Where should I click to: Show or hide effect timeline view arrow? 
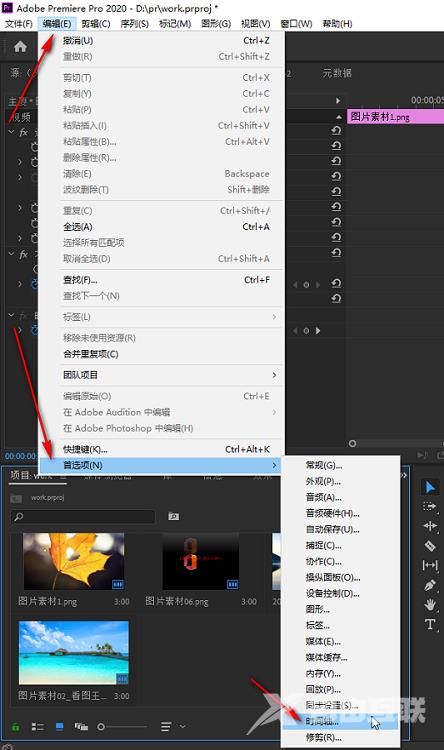(338, 100)
